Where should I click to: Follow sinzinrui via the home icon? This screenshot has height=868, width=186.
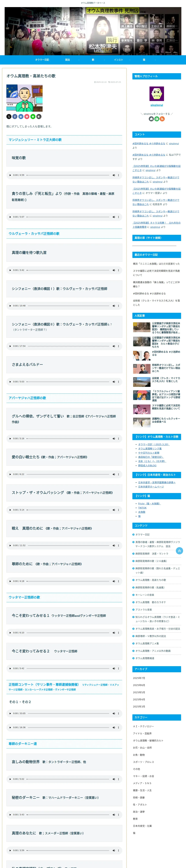tap(151, 119)
